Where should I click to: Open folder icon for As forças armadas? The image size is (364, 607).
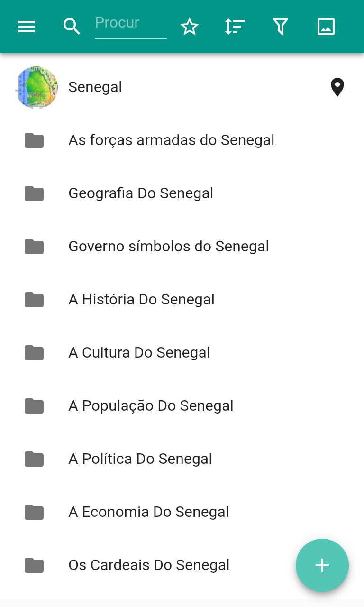34,140
